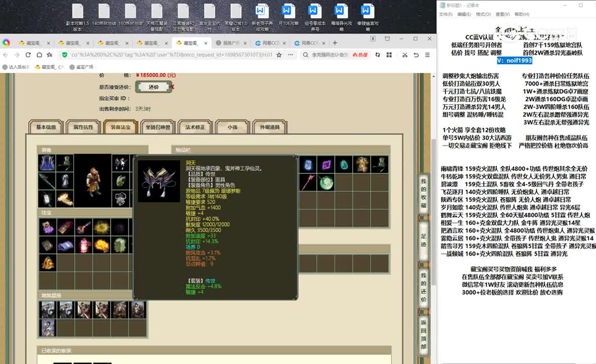Select the red spear in the 物品栏
The image size is (596, 364).
[x=308, y=183]
